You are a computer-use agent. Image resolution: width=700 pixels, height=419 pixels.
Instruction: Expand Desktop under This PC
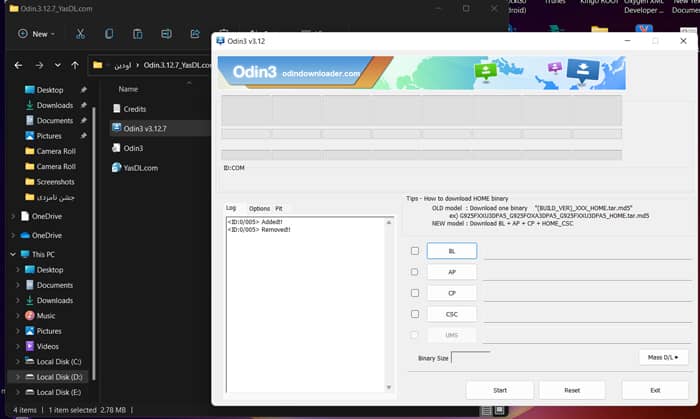coord(18,270)
